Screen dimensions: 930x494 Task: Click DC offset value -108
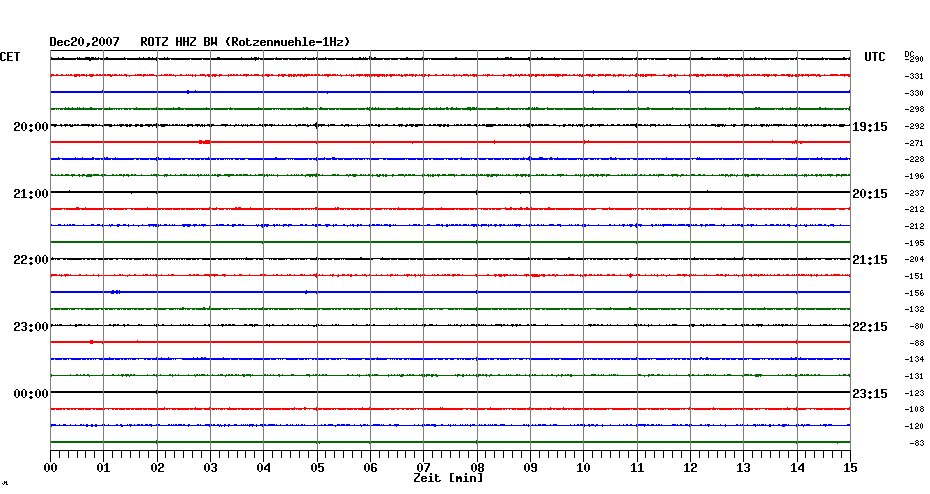click(x=914, y=409)
